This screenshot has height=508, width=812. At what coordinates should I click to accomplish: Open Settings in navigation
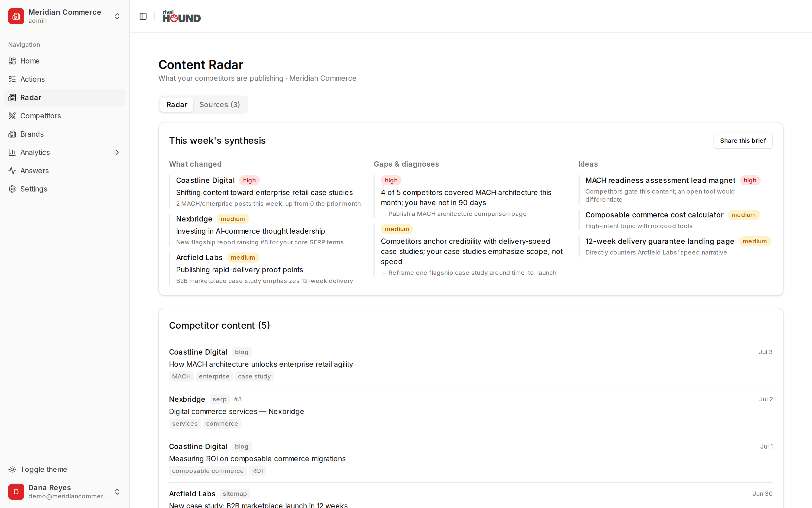tap(64, 189)
